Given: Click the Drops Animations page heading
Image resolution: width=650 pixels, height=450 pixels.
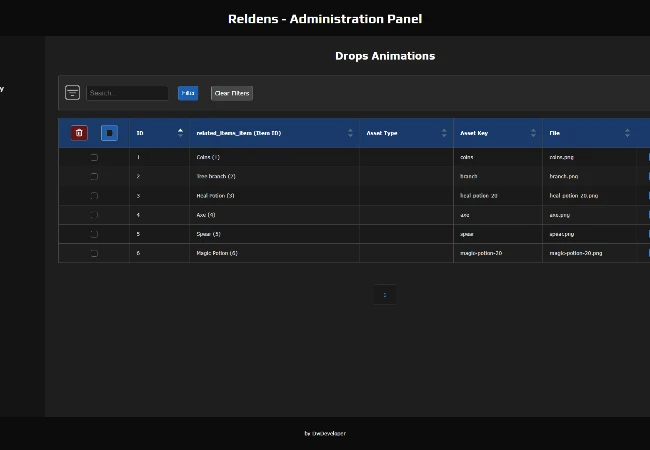Looking at the screenshot, I should 385,56.
